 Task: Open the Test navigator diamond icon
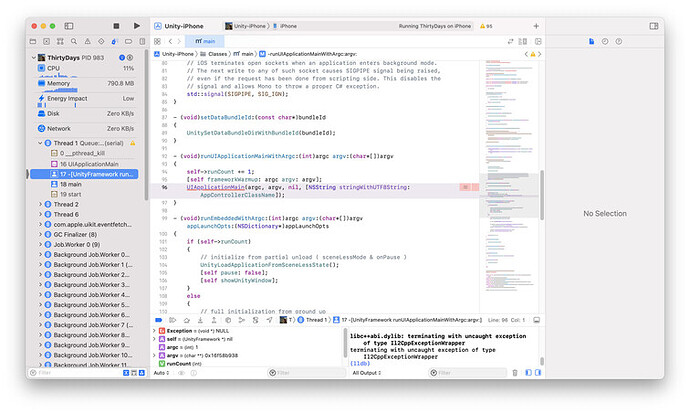point(101,41)
